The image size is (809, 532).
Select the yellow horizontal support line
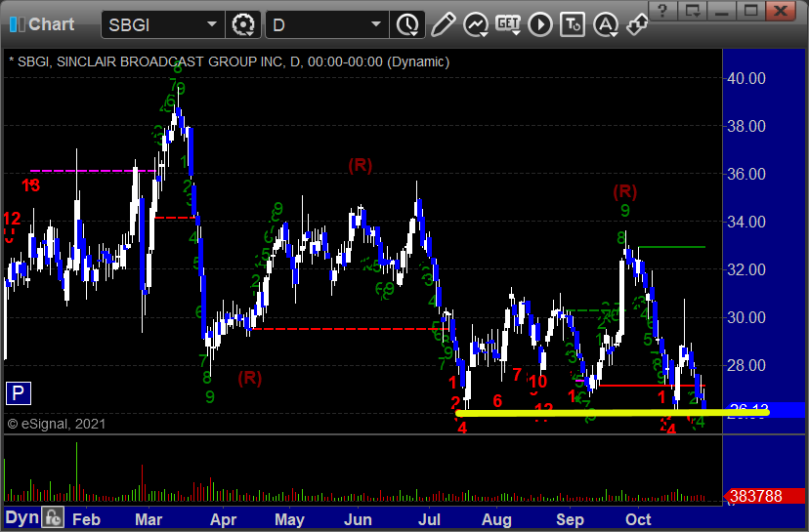tap(613, 412)
